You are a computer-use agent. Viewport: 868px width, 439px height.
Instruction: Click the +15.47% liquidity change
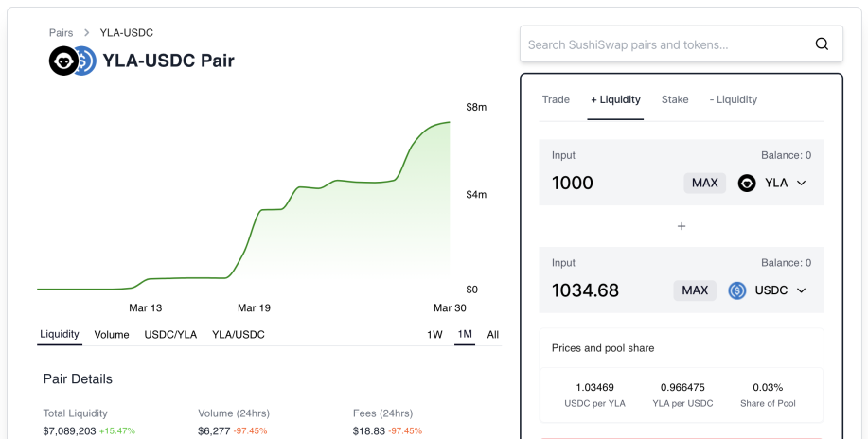click(x=116, y=430)
